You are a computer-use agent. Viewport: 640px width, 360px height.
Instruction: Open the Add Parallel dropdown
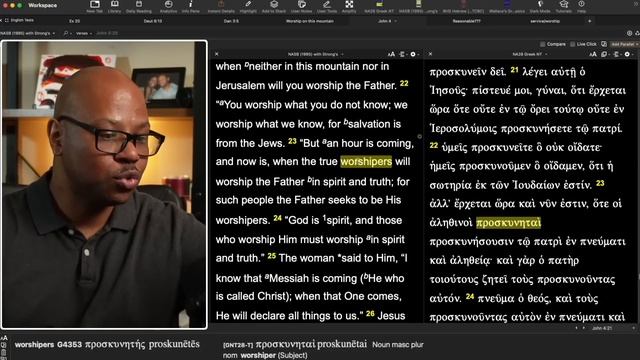624,44
